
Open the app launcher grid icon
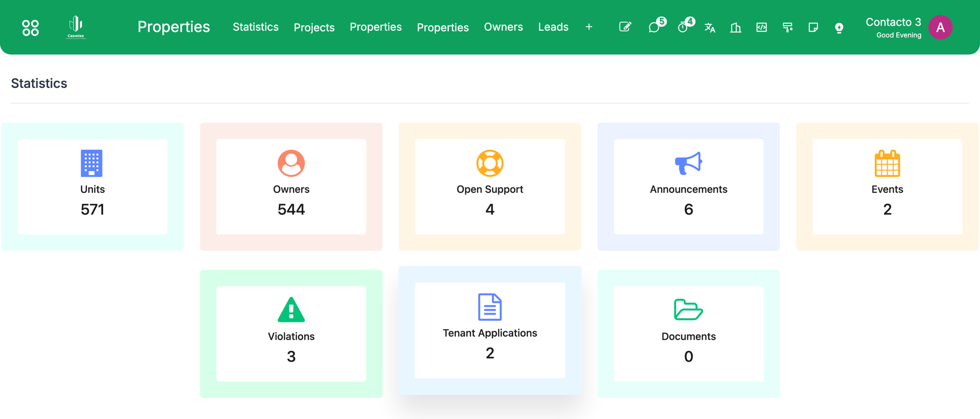tap(31, 28)
